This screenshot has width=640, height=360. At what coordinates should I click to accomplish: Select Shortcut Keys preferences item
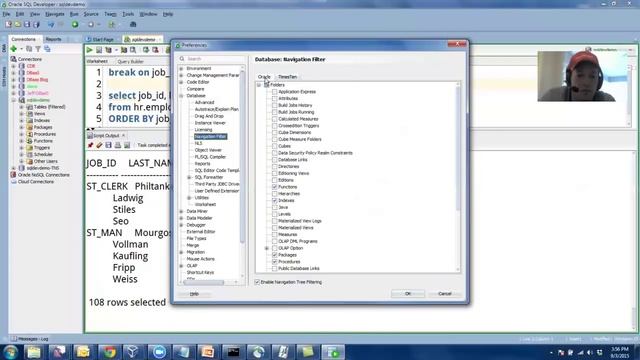[x=200, y=272]
